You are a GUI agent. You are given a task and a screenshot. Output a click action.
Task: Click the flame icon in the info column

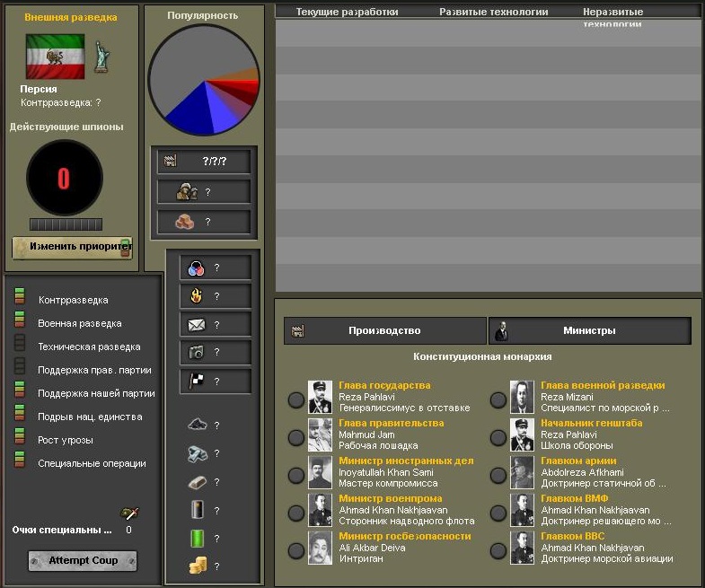coord(196,296)
